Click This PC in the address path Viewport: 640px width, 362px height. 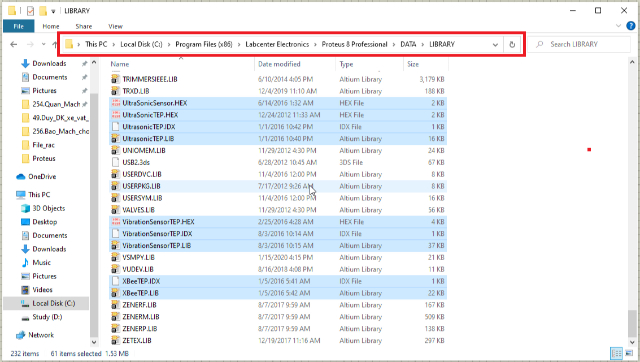tap(96, 44)
